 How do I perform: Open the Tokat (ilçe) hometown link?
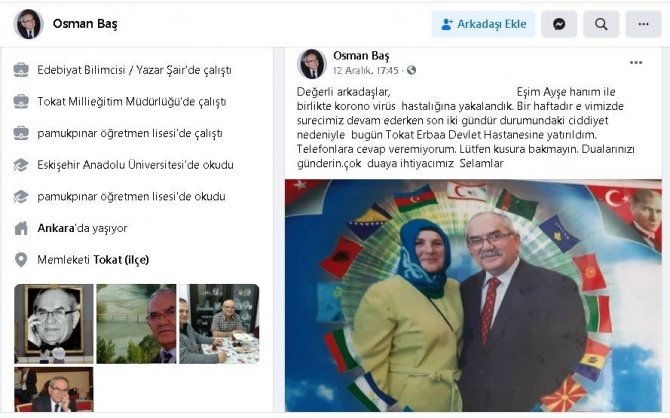[x=121, y=260]
